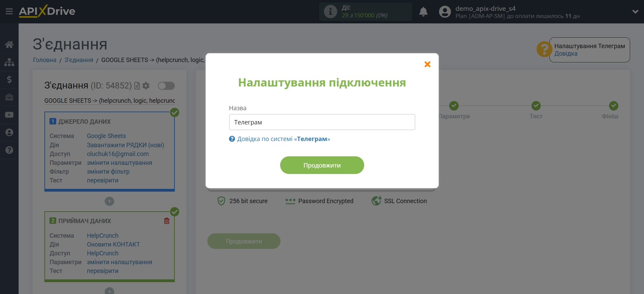
Task: Open the hamburger menu icon
Action: tap(9, 12)
